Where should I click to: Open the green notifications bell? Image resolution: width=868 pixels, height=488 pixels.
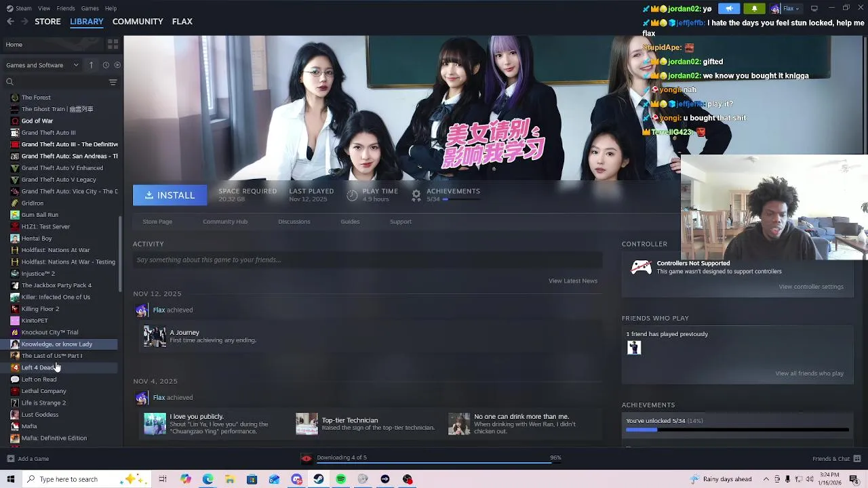pos(754,8)
